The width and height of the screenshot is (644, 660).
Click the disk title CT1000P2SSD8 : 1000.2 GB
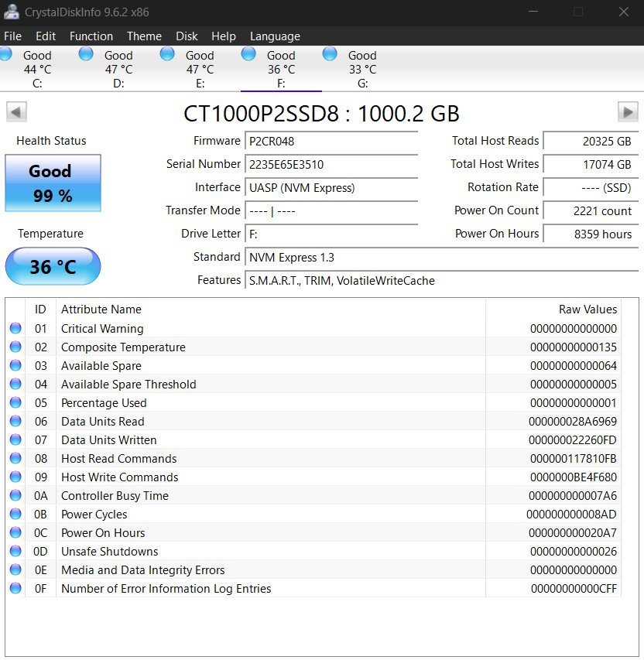click(x=321, y=113)
